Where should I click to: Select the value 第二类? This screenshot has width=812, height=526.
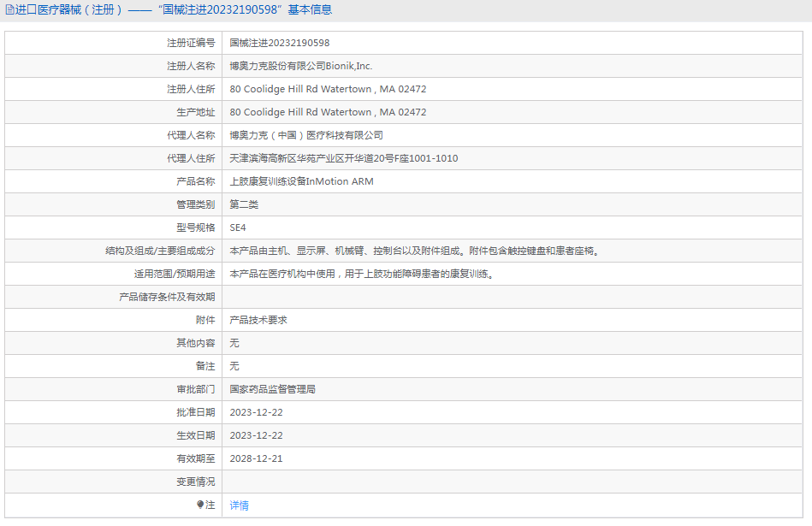tap(244, 204)
